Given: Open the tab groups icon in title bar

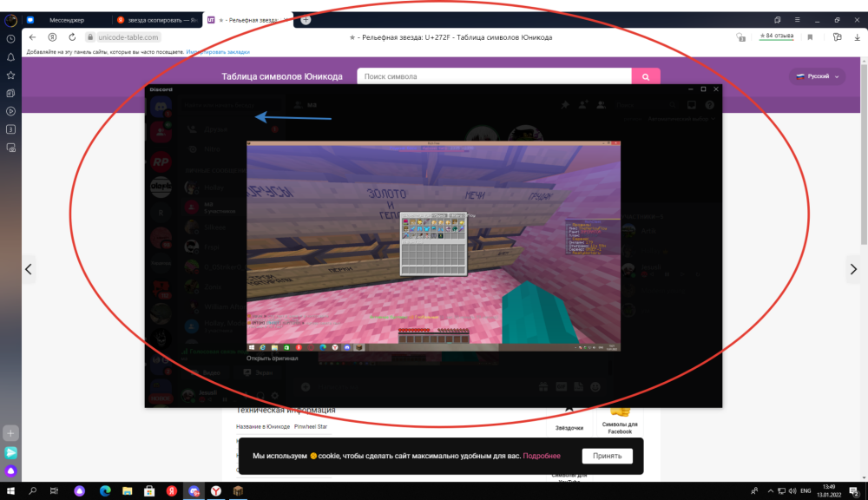Looking at the screenshot, I should tap(777, 20).
